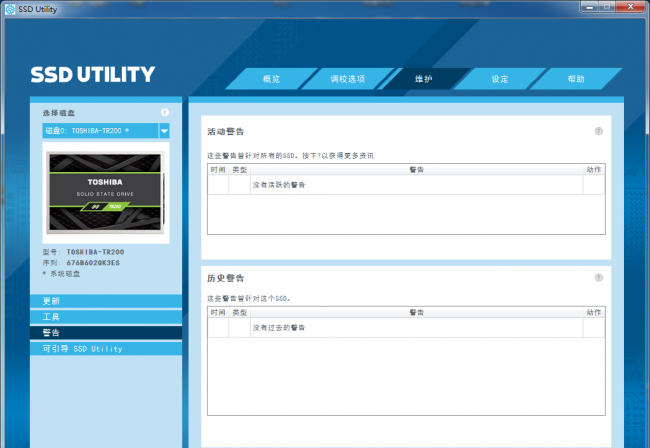
Task: Select the 维护 maintenance tab
Action: 424,79
